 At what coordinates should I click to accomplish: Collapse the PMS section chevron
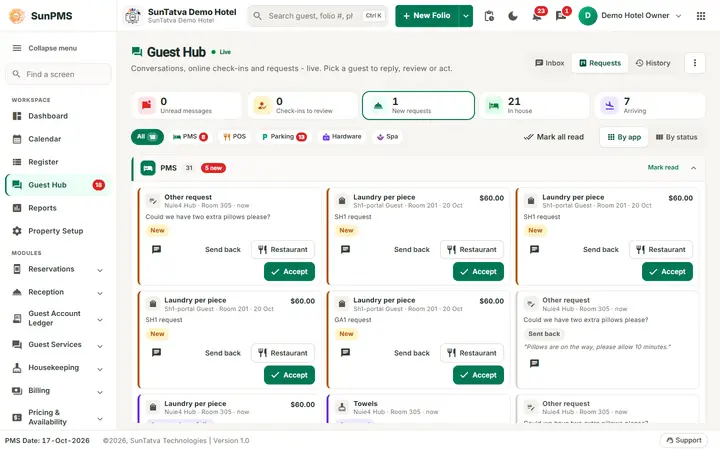(693, 168)
